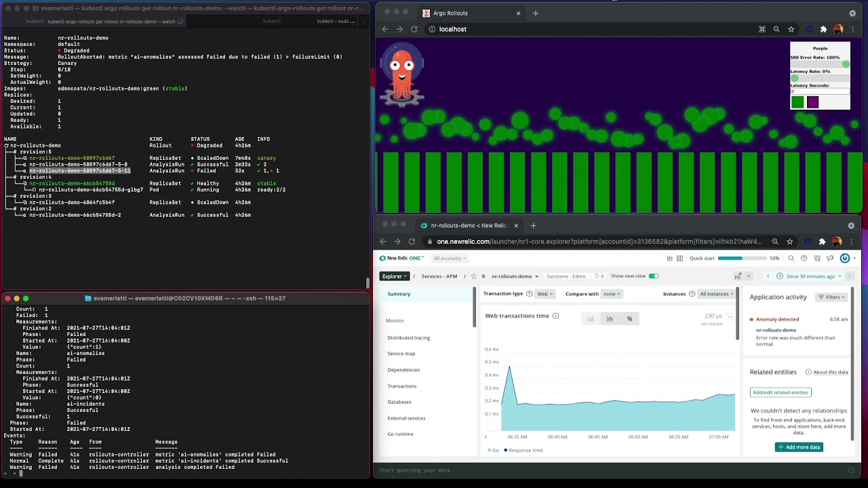Open the All accounts dropdown
Viewport: 868px width, 488px height.
click(450, 258)
